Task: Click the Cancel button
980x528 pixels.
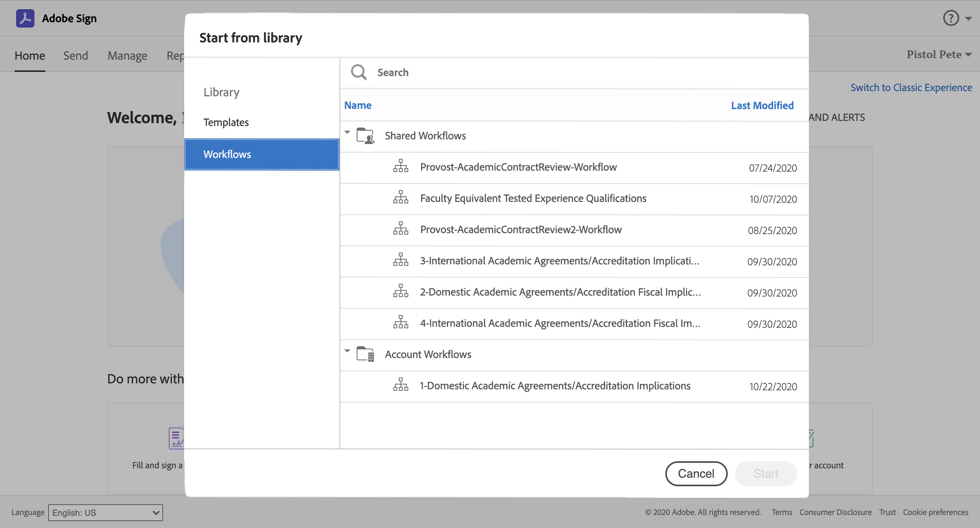Action: click(x=696, y=474)
